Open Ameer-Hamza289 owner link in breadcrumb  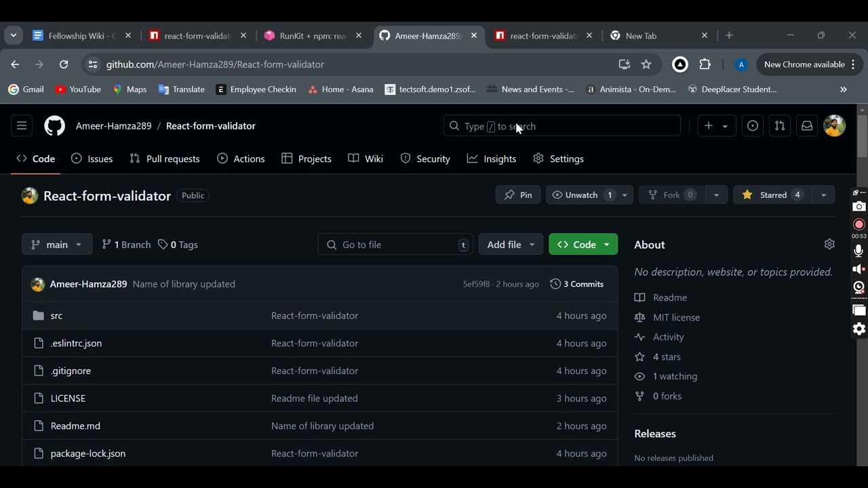[x=113, y=126]
